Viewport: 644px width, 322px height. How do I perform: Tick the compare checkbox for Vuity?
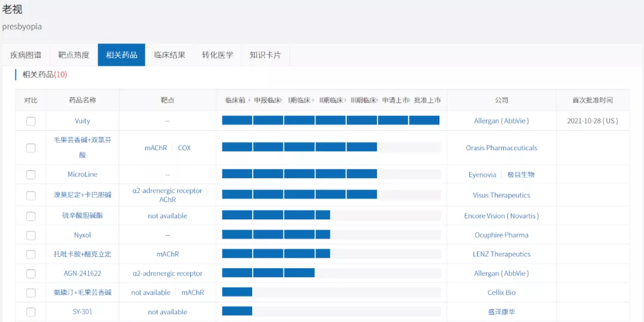(31, 121)
